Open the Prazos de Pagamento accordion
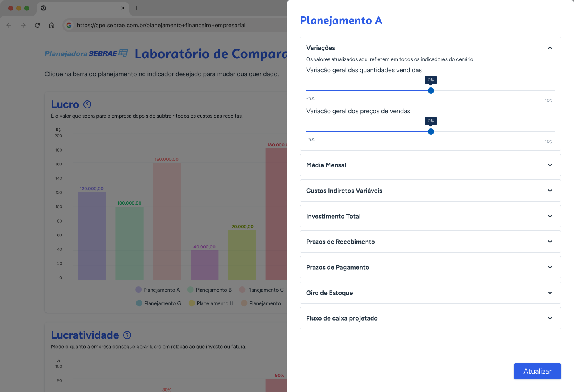The image size is (574, 392). pos(431,267)
